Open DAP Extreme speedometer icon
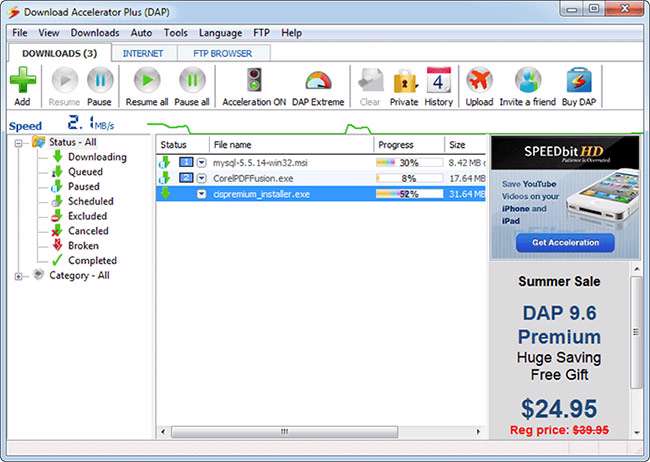Screen dimensions: 650x462 [x=318, y=80]
